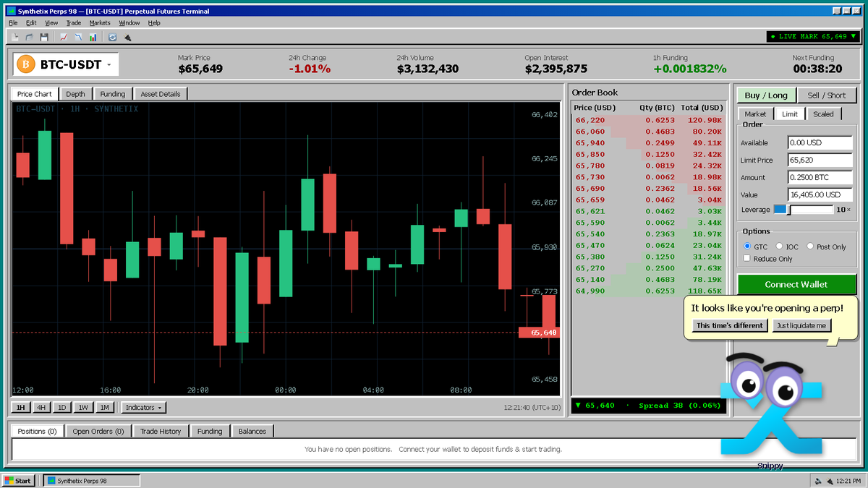868x488 pixels.
Task: Click the red rising line chart icon
Action: [64, 37]
